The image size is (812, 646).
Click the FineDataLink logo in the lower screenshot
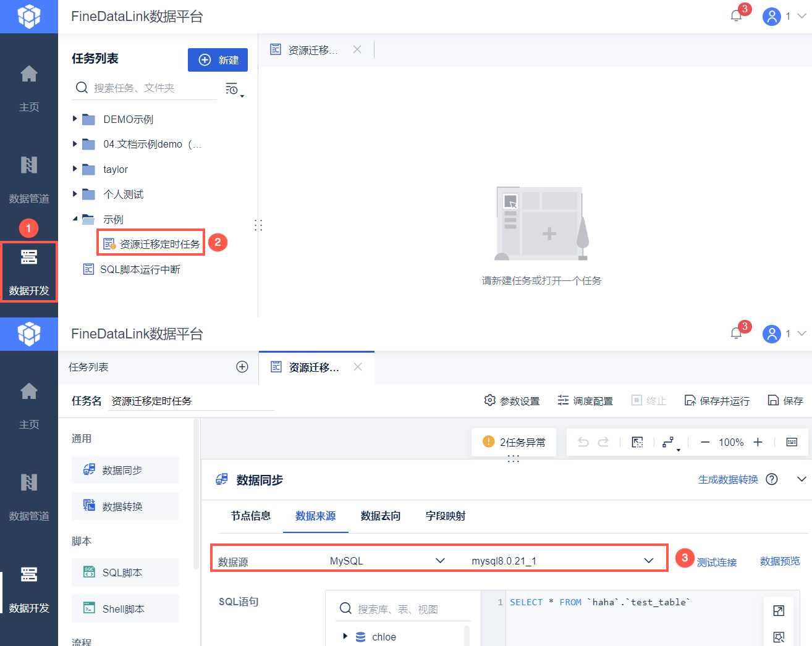tap(29, 334)
